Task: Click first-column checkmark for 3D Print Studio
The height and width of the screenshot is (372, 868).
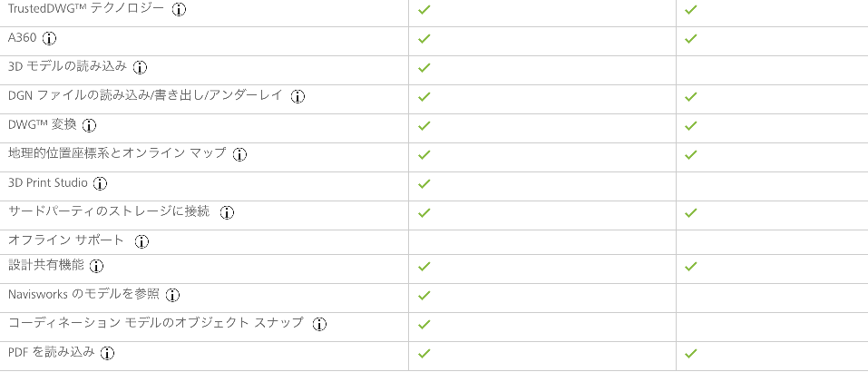Action: coord(424,184)
